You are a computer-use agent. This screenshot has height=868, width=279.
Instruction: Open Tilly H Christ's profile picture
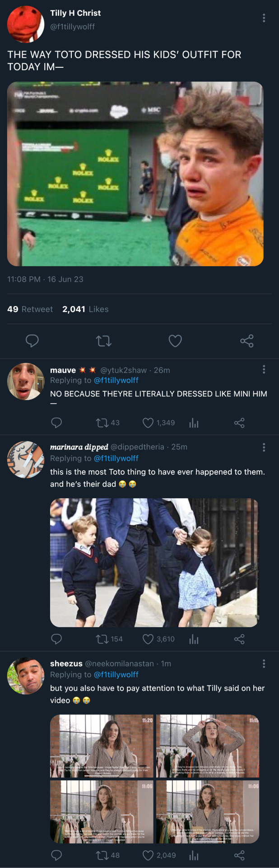pyautogui.click(x=25, y=24)
